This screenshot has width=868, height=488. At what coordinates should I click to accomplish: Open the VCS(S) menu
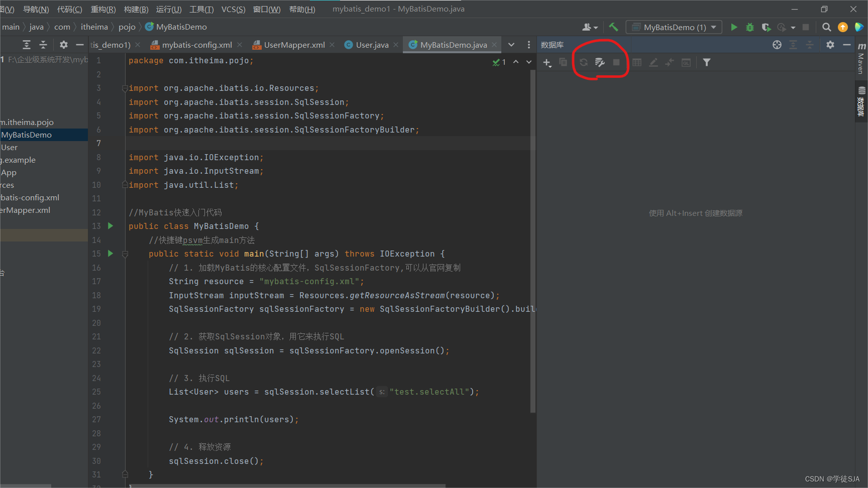point(234,9)
